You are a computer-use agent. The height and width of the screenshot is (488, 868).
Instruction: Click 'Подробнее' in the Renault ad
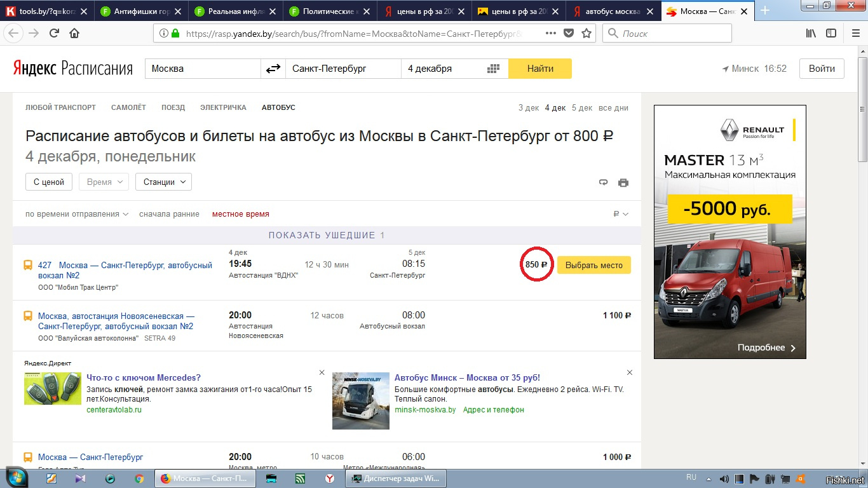(x=766, y=348)
